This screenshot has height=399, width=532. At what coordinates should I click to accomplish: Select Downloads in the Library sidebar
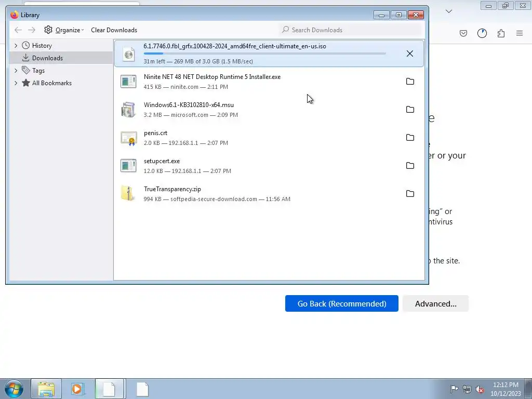(x=61, y=58)
